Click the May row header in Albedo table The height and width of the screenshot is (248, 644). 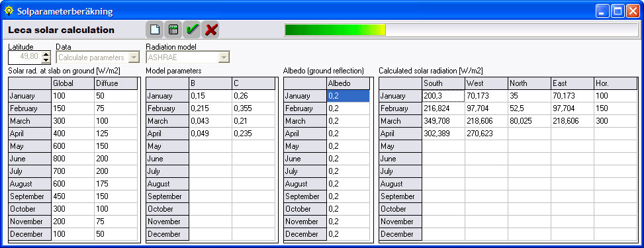[305, 146]
